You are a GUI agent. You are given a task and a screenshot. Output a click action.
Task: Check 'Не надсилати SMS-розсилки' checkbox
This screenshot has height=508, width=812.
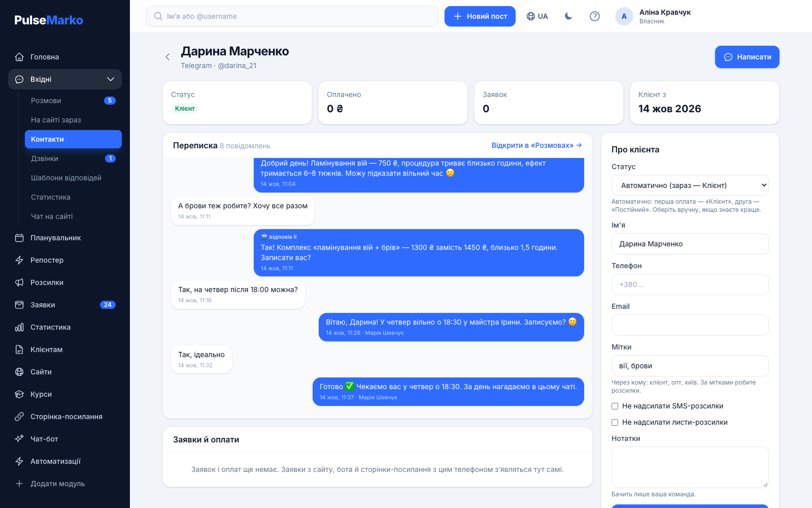(615, 406)
